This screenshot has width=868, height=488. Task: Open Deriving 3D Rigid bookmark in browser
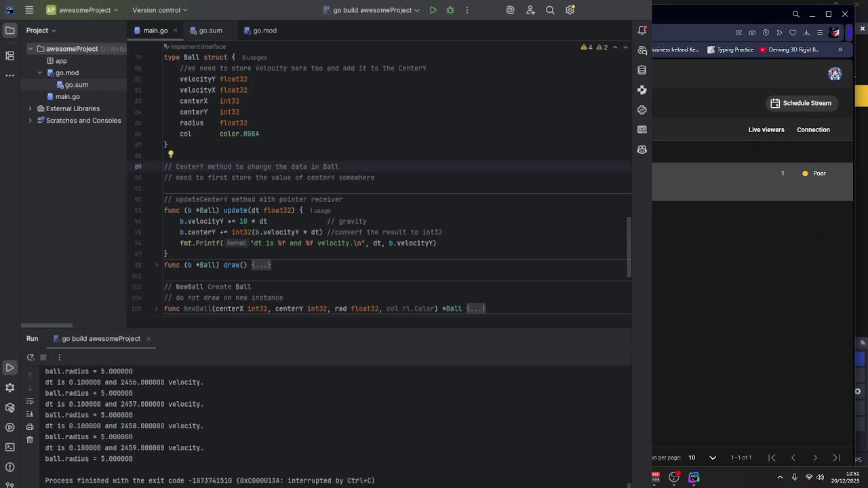coord(789,49)
